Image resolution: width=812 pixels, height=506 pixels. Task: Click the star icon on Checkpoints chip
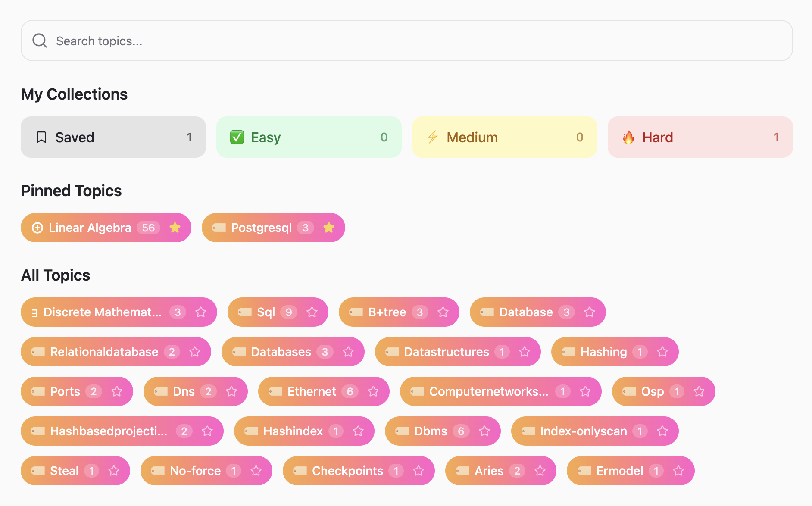pos(418,471)
